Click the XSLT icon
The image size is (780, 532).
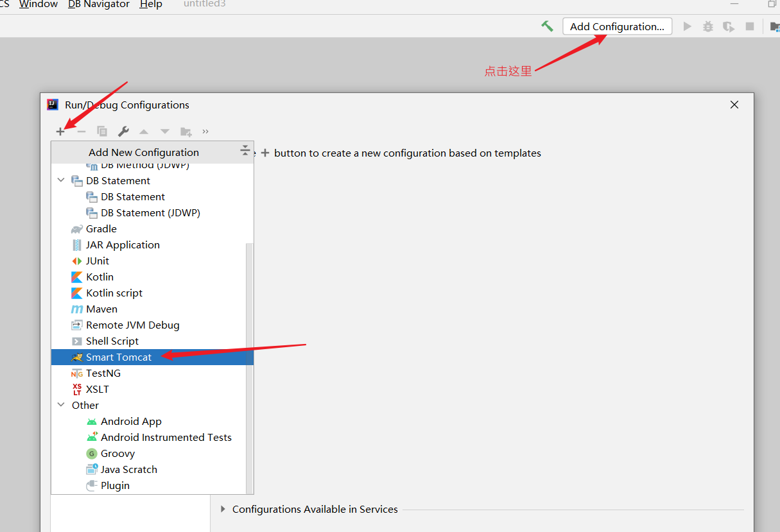77,390
